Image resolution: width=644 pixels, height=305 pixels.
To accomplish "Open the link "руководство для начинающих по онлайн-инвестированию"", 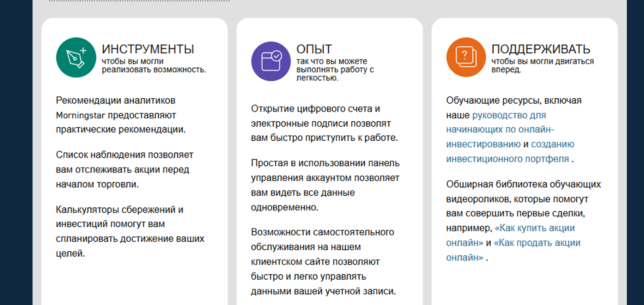I will (x=500, y=130).
